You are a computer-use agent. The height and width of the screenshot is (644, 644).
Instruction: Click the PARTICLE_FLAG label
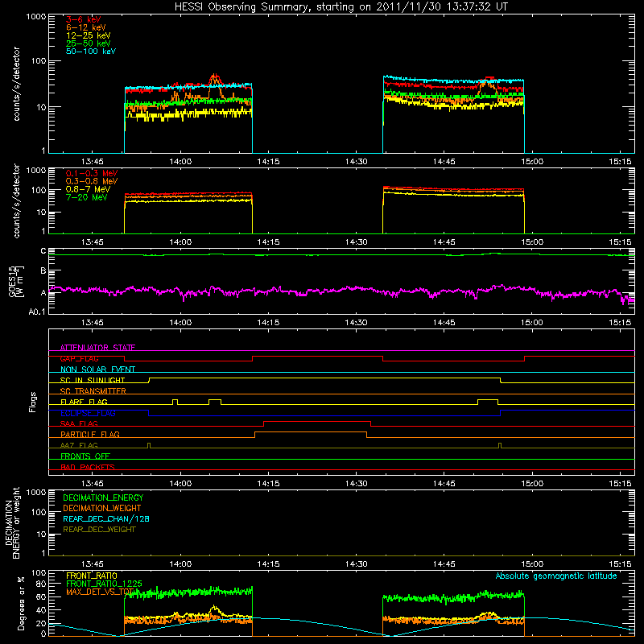click(x=90, y=434)
